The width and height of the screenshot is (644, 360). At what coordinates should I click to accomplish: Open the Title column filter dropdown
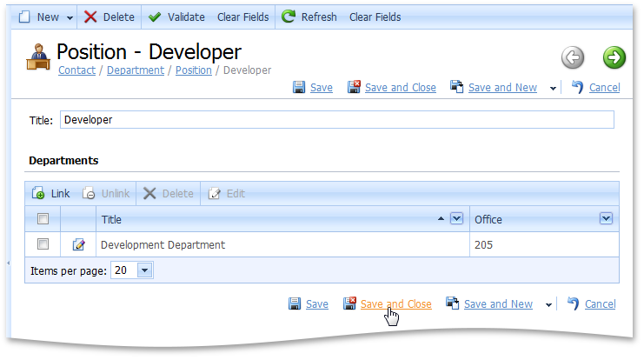(457, 218)
